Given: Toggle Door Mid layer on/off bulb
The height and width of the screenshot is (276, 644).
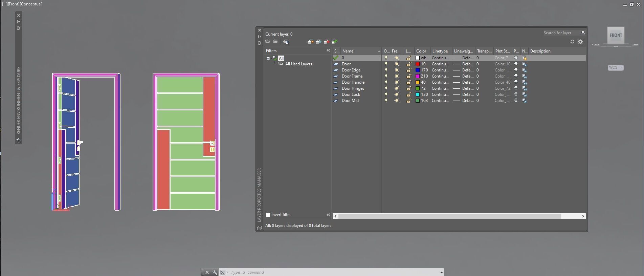Looking at the screenshot, I should (x=386, y=101).
